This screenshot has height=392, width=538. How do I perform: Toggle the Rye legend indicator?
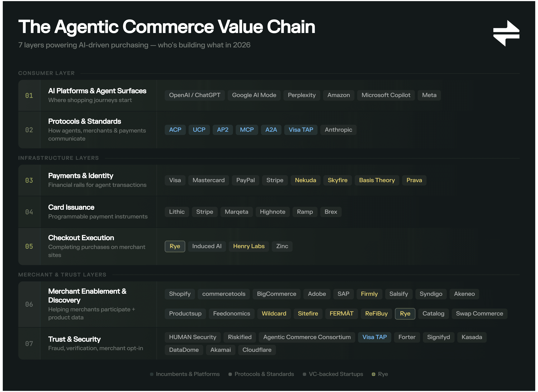click(373, 374)
